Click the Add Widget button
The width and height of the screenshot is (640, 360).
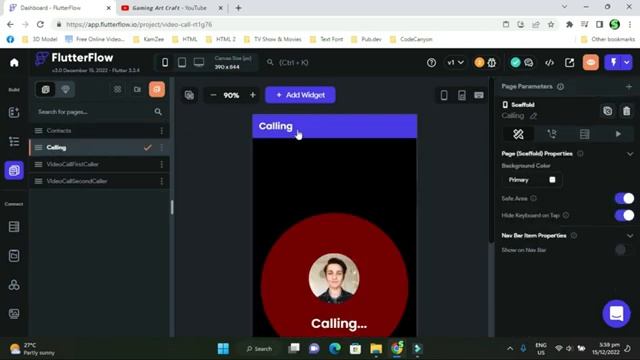[300, 95]
